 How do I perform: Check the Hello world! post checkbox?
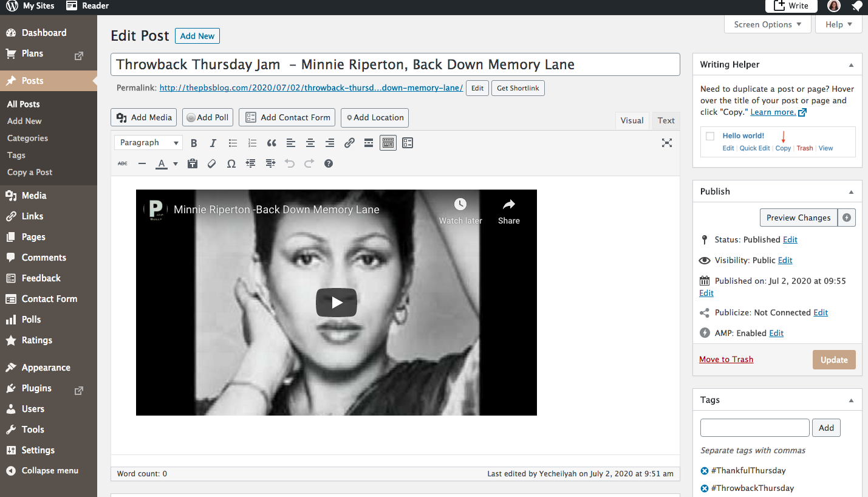pos(710,136)
